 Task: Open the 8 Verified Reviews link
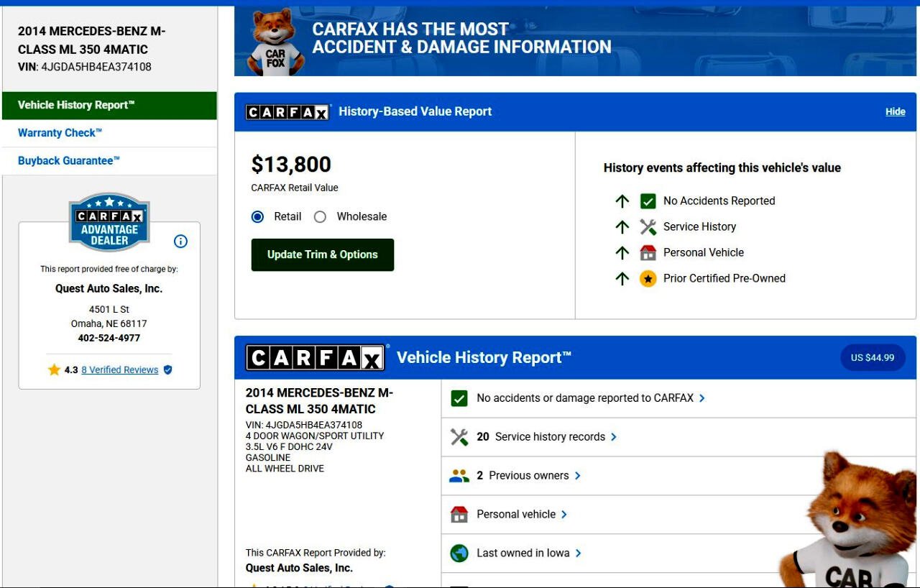(119, 370)
